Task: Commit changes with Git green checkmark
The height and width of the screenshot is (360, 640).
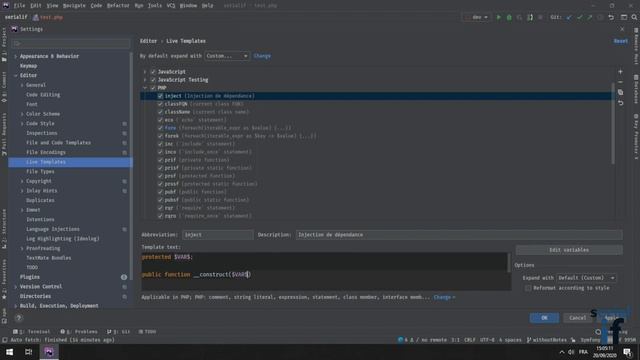Action: (x=580, y=18)
